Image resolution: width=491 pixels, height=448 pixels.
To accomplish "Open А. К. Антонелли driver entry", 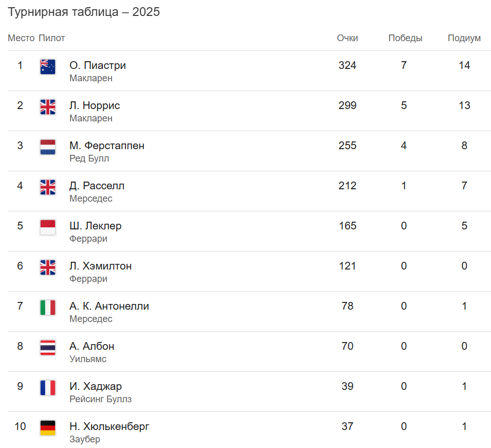I will pyautogui.click(x=109, y=306).
